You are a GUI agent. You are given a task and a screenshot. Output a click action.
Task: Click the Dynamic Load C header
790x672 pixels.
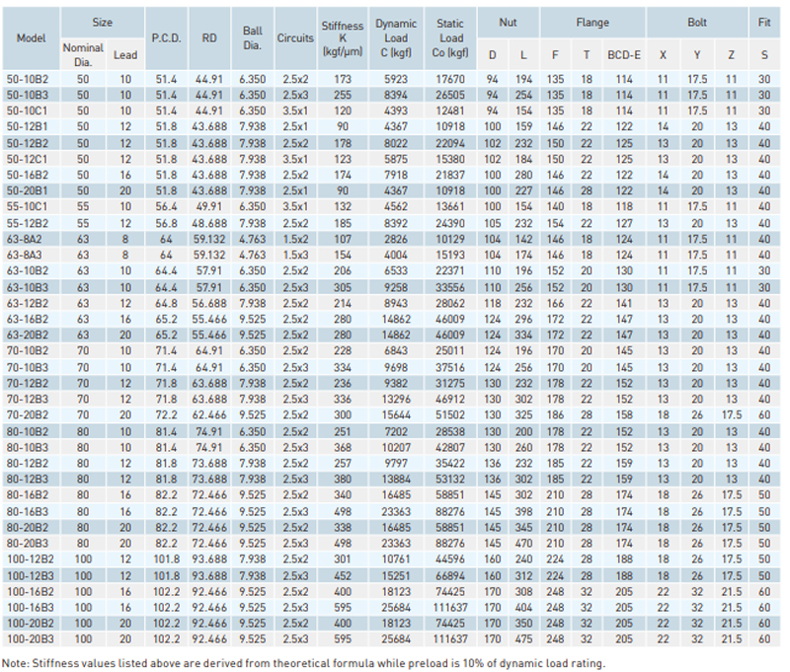click(x=395, y=37)
